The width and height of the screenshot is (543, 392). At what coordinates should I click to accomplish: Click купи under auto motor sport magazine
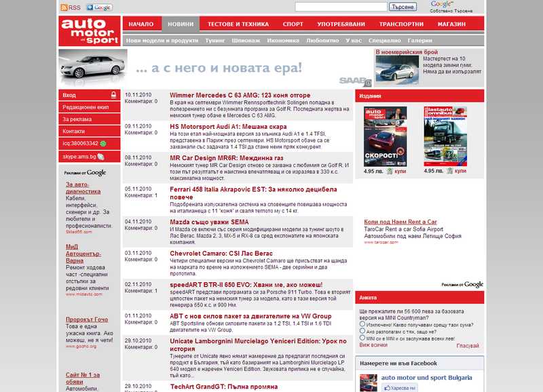[400, 171]
